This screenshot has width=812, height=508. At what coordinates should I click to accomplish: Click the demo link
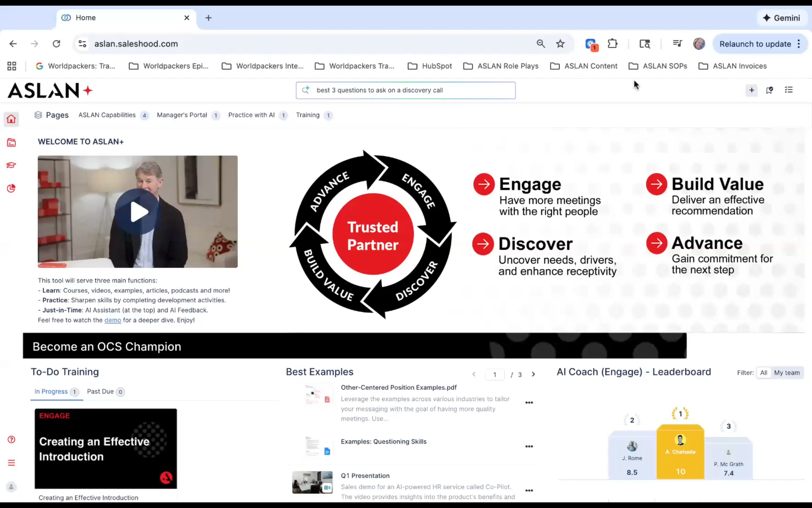point(112,320)
